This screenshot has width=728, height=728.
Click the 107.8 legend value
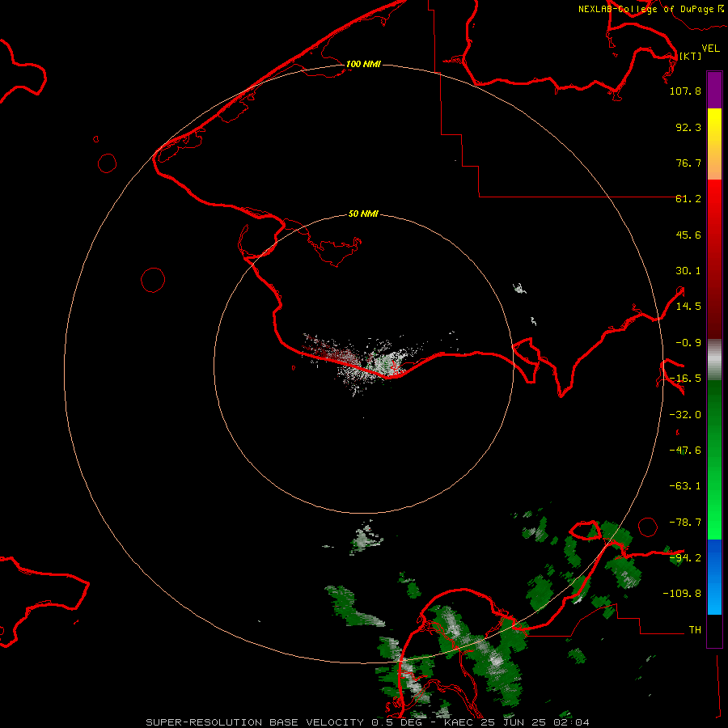pos(685,91)
